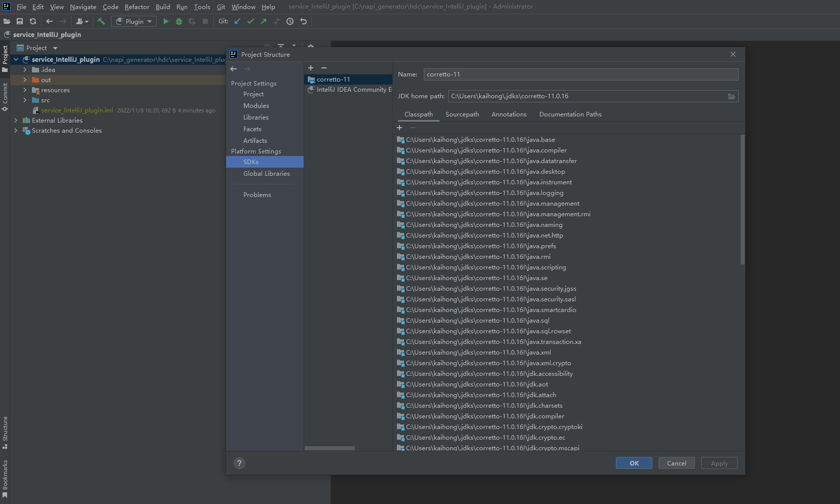The image size is (840, 504).
Task: Select Artifacts in Project Settings
Action: [x=255, y=140]
